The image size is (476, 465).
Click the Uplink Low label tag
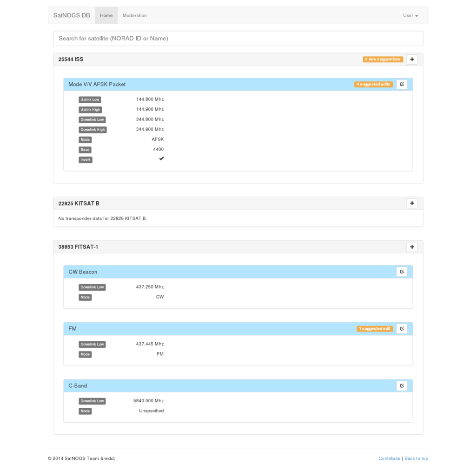[x=90, y=100]
